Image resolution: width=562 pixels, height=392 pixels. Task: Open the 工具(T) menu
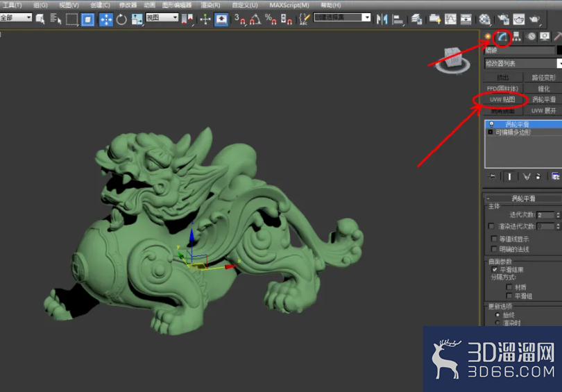[12, 5]
